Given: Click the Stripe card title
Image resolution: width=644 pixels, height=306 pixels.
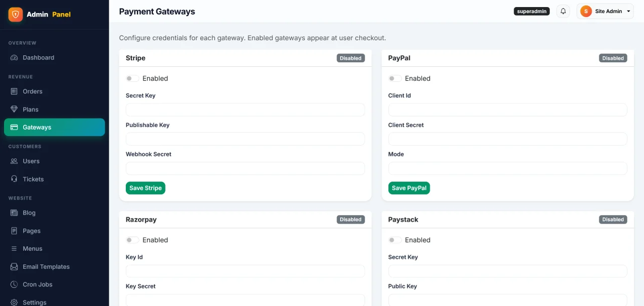Looking at the screenshot, I should (x=135, y=58).
